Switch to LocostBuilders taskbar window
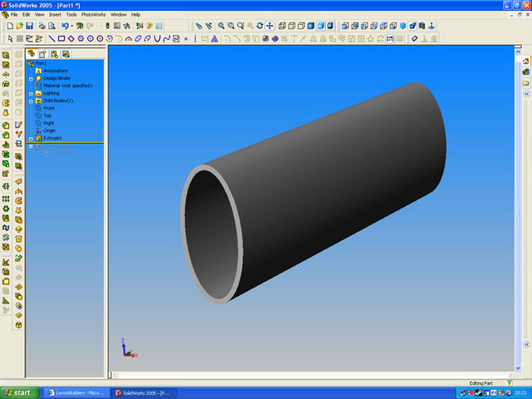532x399 pixels. tap(76, 393)
